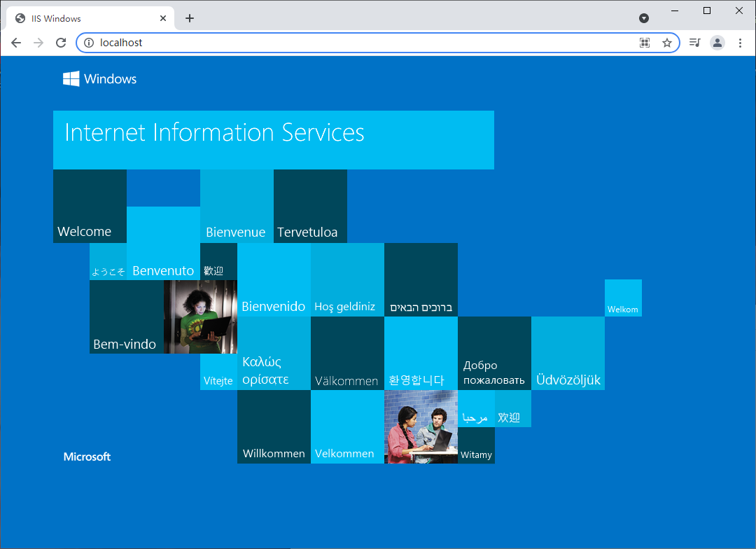View site information icon in address bar
This screenshot has width=756, height=549.
tap(89, 43)
